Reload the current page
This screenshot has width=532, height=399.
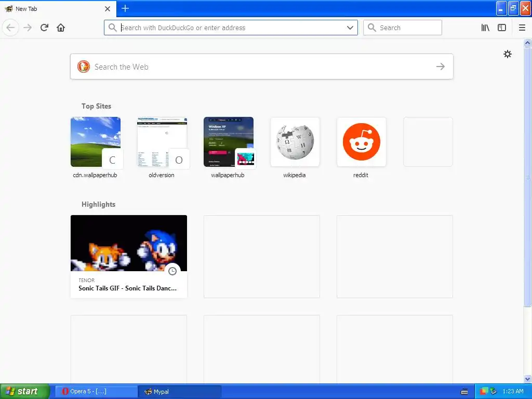[x=44, y=28]
